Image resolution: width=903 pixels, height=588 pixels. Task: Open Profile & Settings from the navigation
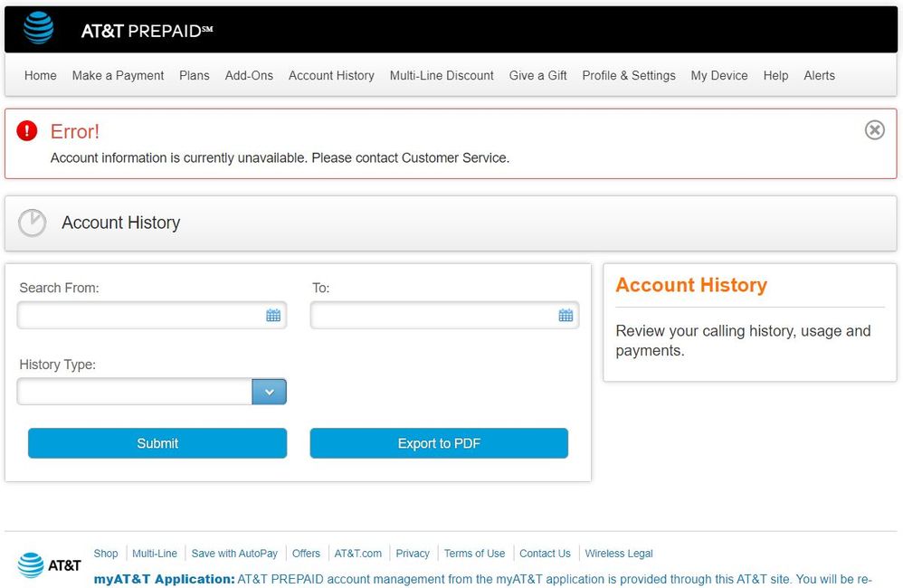629,76
